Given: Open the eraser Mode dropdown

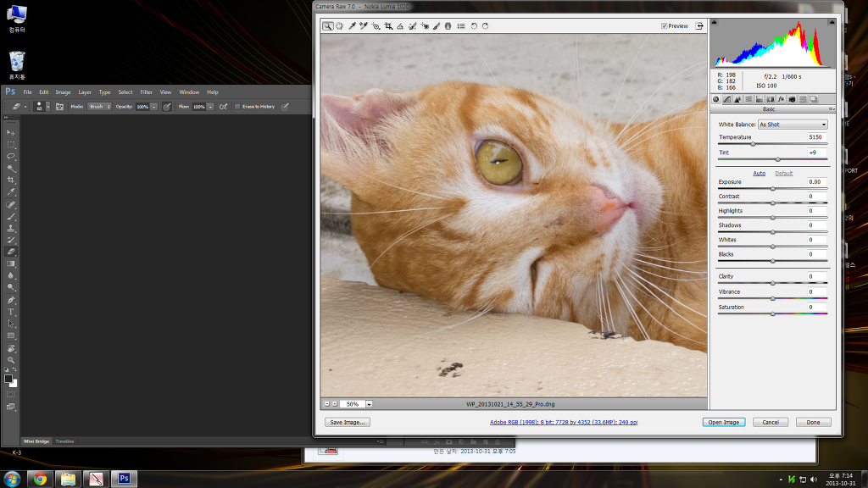Looking at the screenshot, I should pyautogui.click(x=99, y=107).
